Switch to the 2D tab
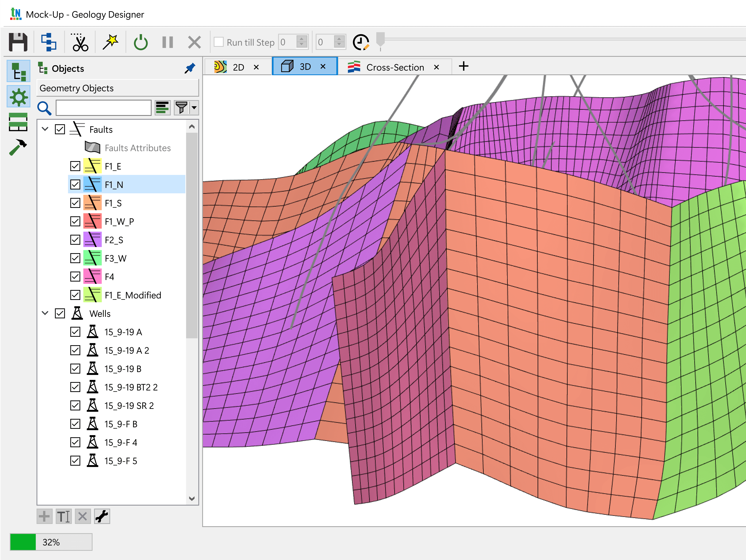The height and width of the screenshot is (560, 746). tap(238, 67)
